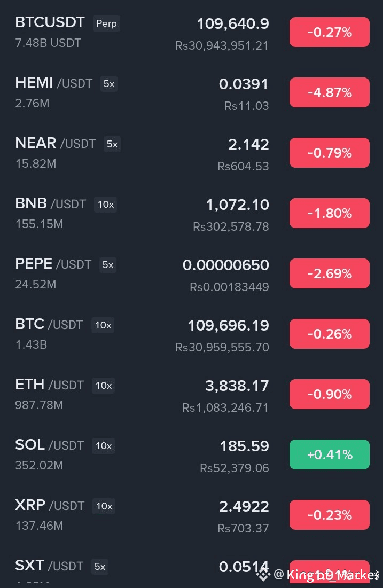
Task: Click the HEMI -4.87% change button
Action: click(x=329, y=93)
